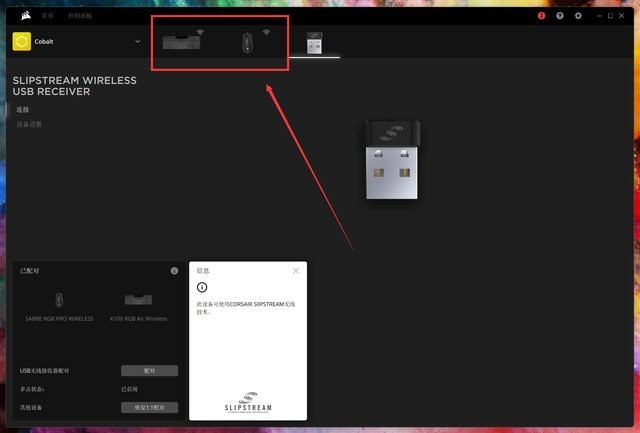This screenshot has height=433, width=640.
Task: Select paired SABRE RGB PRO WIRELESS mouse
Action: (59, 306)
